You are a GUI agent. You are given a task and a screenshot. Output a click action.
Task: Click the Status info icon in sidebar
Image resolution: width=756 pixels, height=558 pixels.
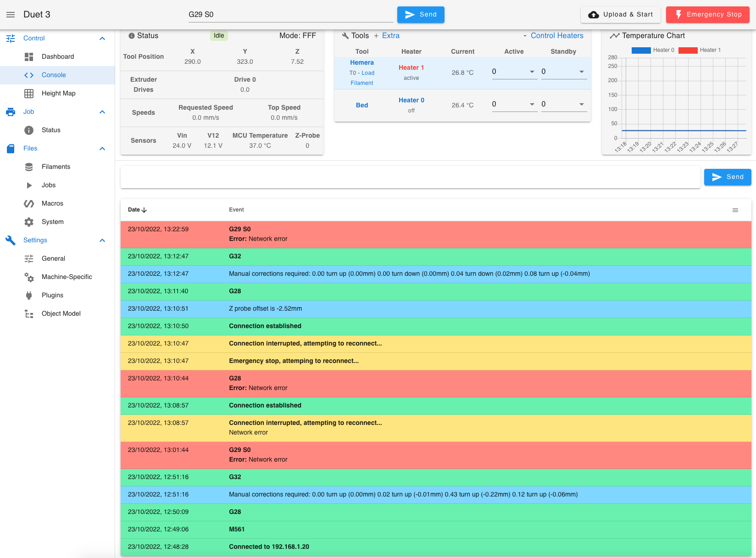(x=29, y=130)
